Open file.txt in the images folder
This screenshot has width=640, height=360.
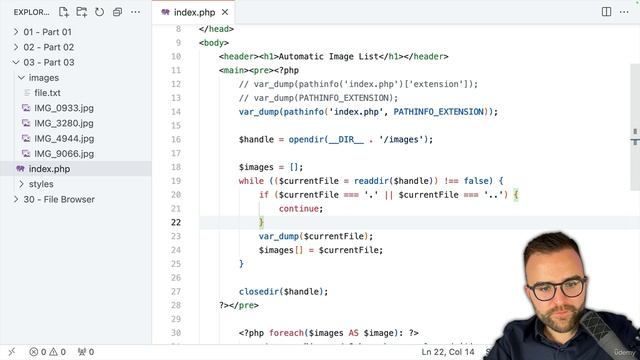click(76, 93)
